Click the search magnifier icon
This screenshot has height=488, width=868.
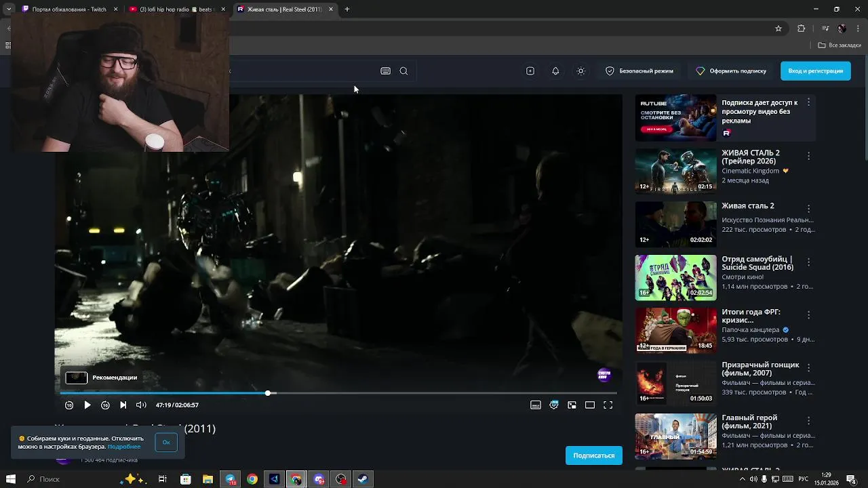403,71
